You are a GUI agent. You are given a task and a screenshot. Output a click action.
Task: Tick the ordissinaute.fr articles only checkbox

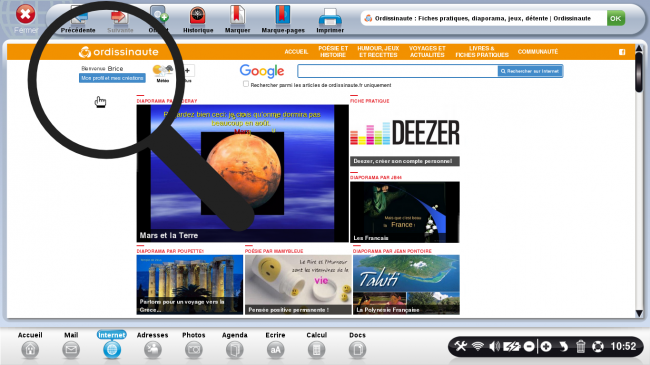click(246, 84)
